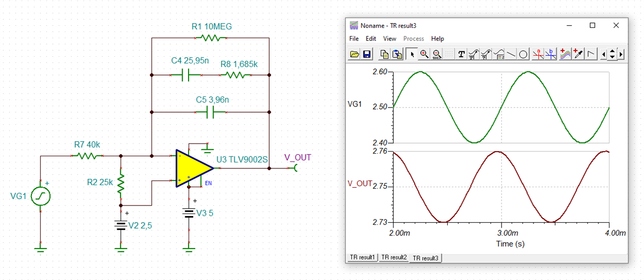Select battery V3 5 in schematic

189,213
